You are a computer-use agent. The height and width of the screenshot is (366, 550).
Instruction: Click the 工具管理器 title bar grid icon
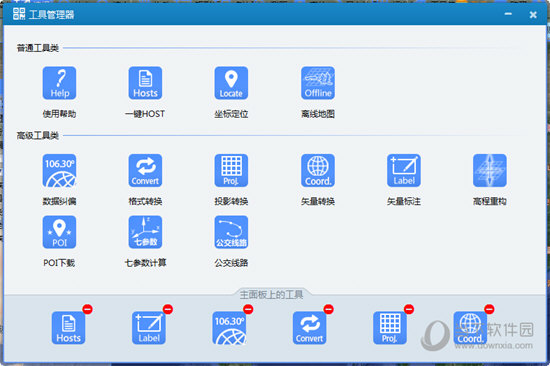(19, 14)
